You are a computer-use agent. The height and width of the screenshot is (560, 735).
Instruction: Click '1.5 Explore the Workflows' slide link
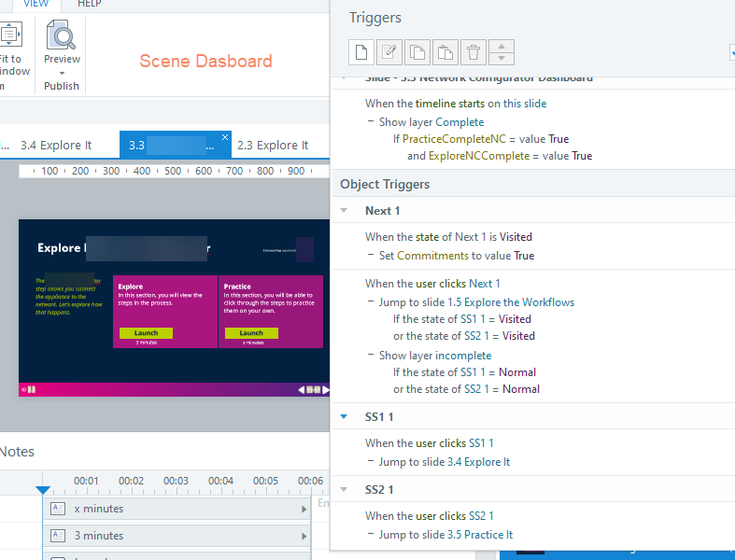pos(511,302)
